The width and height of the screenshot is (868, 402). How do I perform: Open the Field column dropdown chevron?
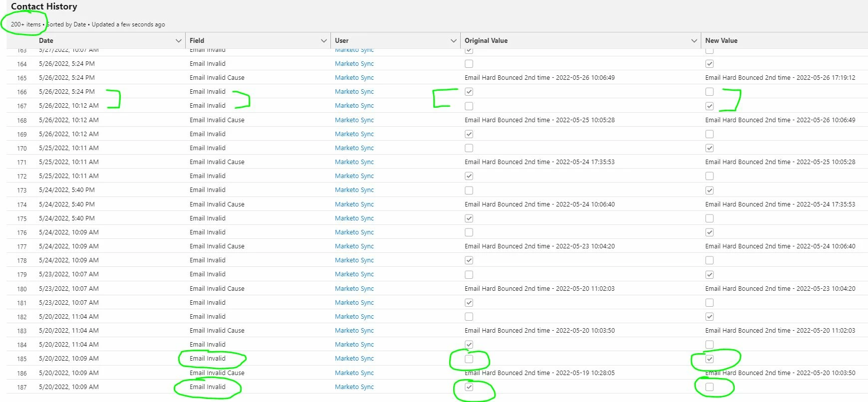coord(323,40)
